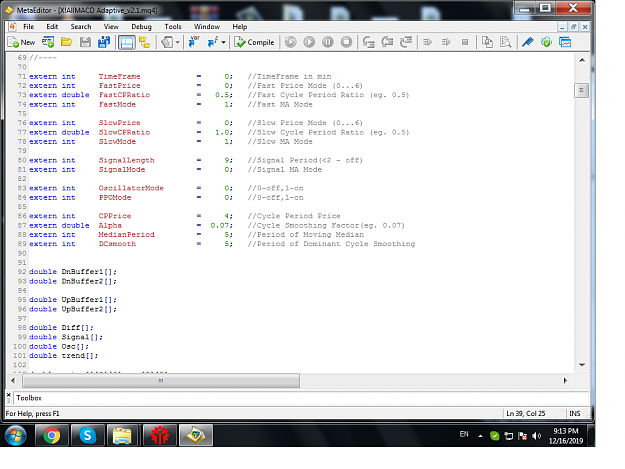Click start debugging on history icon

[291, 42]
